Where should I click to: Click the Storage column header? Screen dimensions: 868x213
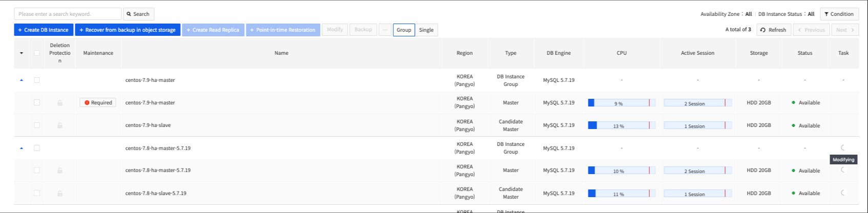758,53
